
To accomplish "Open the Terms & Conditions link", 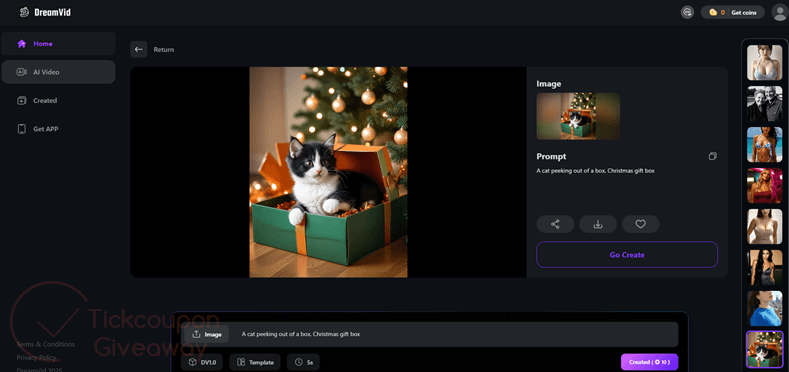I will pos(46,344).
